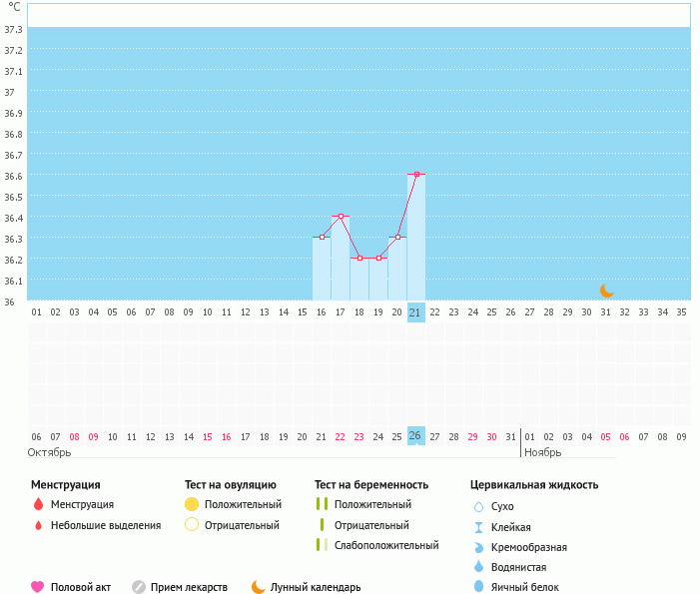The width and height of the screenshot is (700, 594).
Task: Click the Слабоположительный pregnancy test label
Action: [386, 545]
